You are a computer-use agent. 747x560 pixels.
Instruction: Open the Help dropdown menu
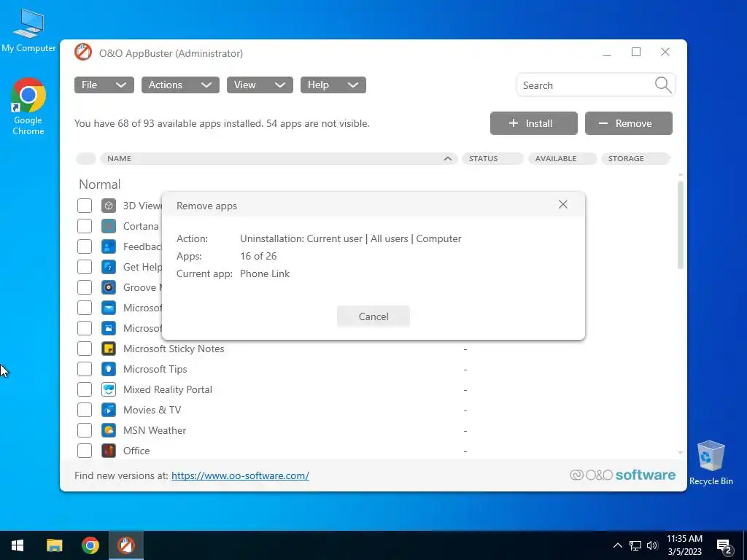click(x=333, y=85)
